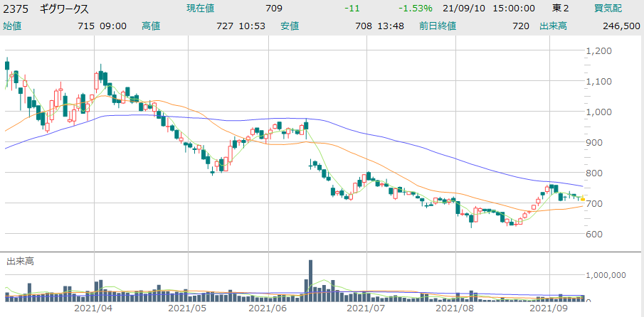Click the volume figure 246,500

point(623,26)
